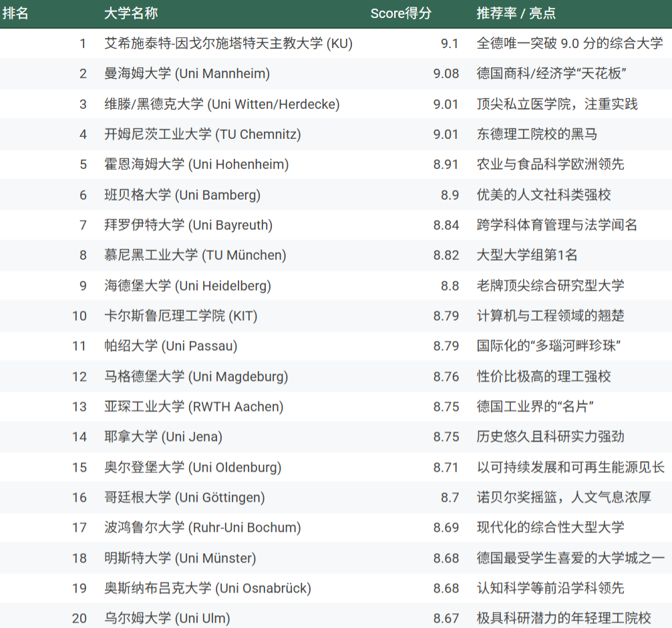The height and width of the screenshot is (628, 672).
Task: Click the highlight text 大型大学组第1名
Action: click(527, 255)
